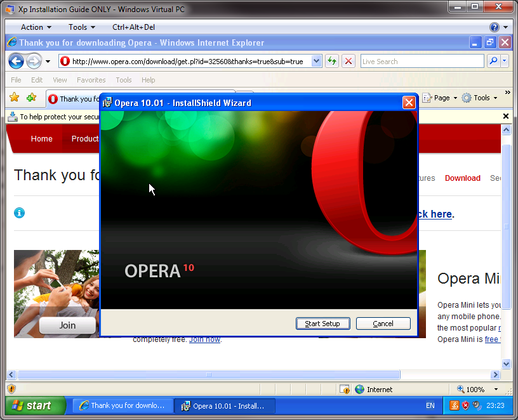Switch to 'Thank you for downlo...' taskbar item

(123, 405)
